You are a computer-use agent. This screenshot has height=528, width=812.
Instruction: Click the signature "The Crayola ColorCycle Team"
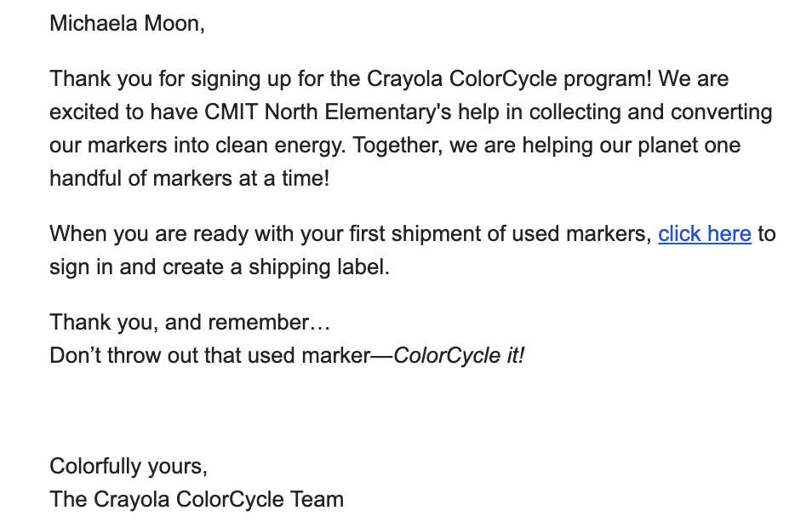coord(197,500)
